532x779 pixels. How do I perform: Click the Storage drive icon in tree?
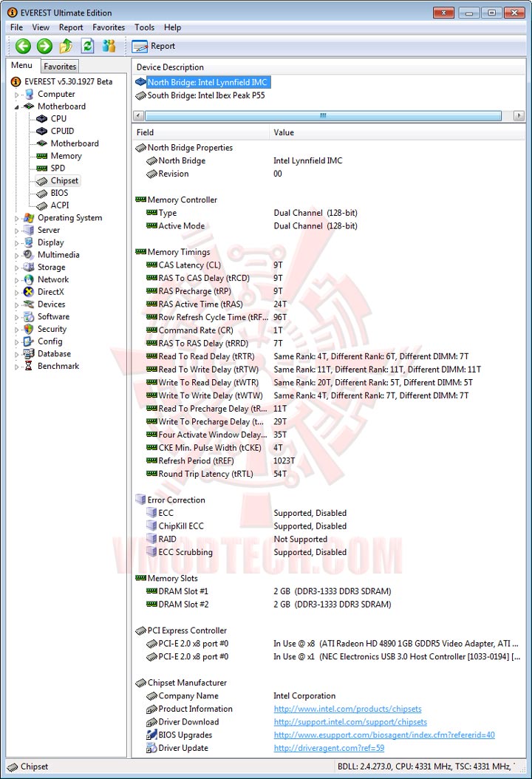point(29,268)
